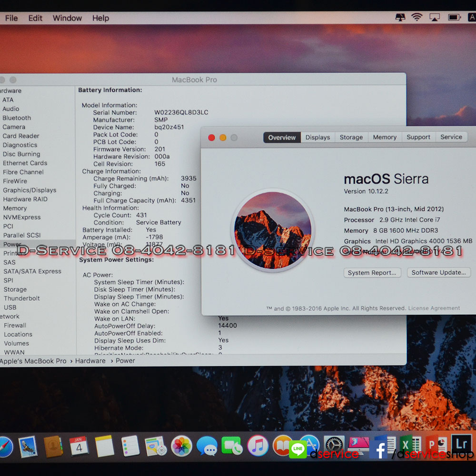Viewport: 476px width, 476px height.
Task: Start FaceTime from the Dock
Action: click(x=232, y=446)
